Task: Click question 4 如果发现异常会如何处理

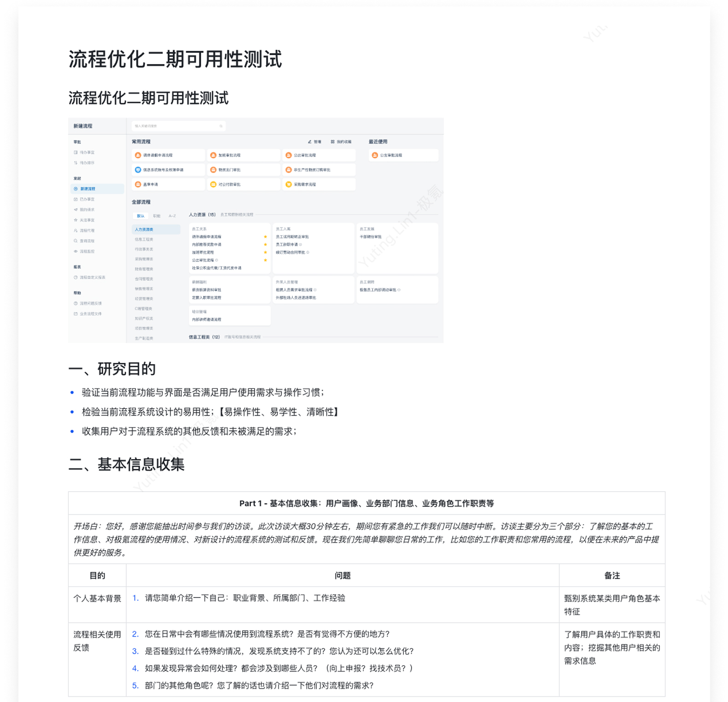Action: tap(278, 668)
